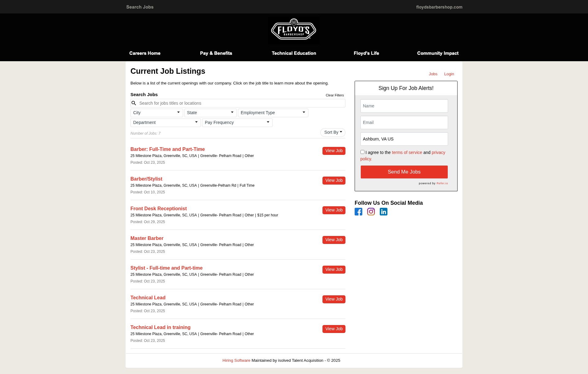
Task: Open the State filter dropdown
Action: [x=210, y=113]
